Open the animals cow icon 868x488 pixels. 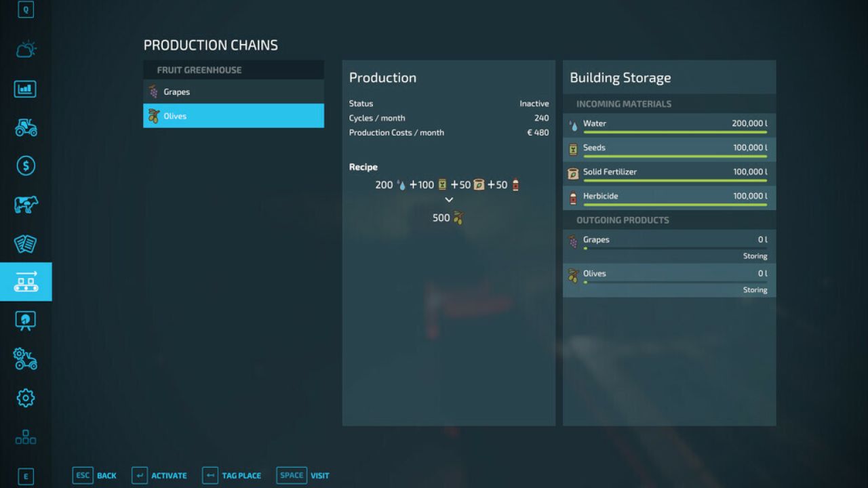(26, 205)
